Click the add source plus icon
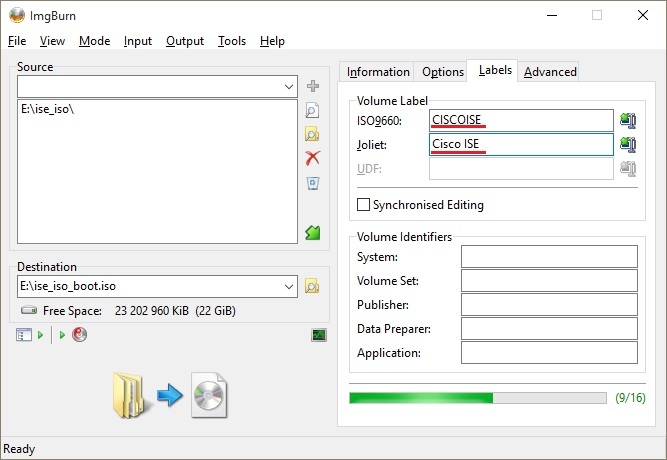Image resolution: width=667 pixels, height=460 pixels. [313, 86]
